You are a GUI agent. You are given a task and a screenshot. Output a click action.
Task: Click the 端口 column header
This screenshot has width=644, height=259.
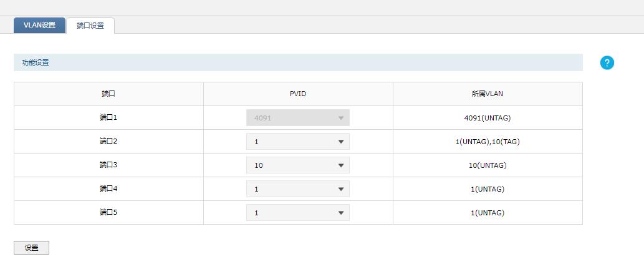(108, 94)
